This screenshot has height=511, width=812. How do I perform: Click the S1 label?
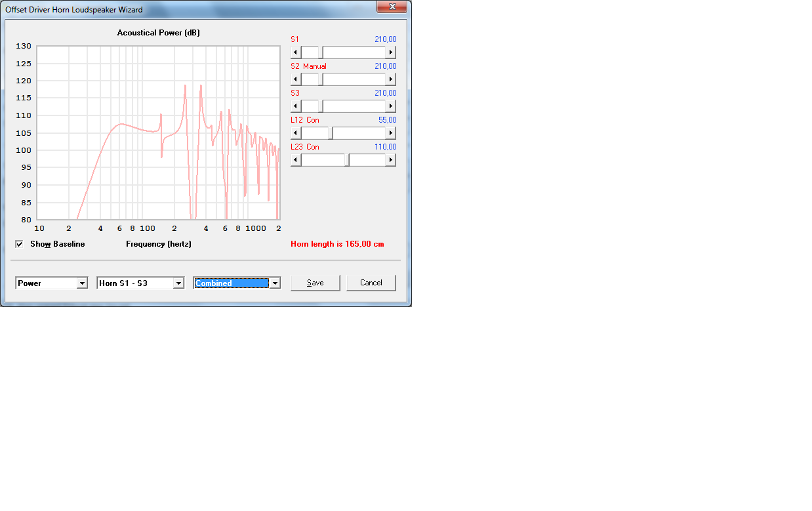pos(294,39)
